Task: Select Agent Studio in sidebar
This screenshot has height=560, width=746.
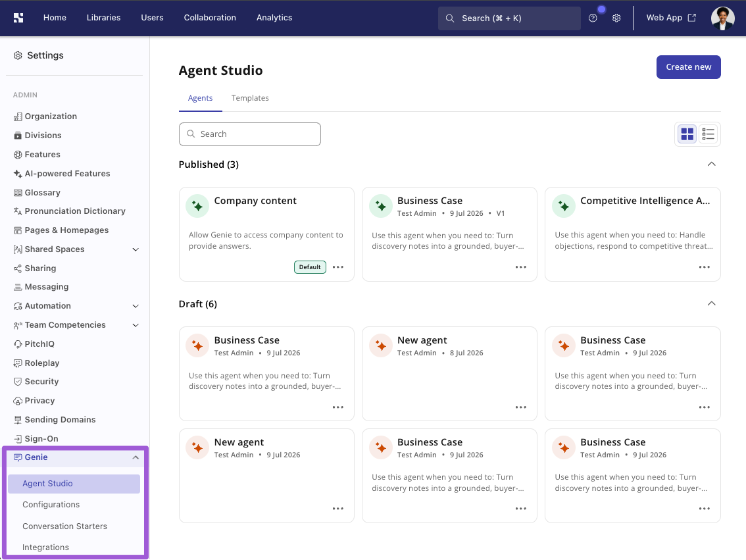Action: [74, 484]
